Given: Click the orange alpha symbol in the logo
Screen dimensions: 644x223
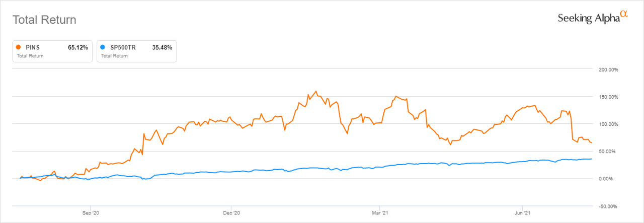Looking at the screenshot, I should tap(624, 15).
